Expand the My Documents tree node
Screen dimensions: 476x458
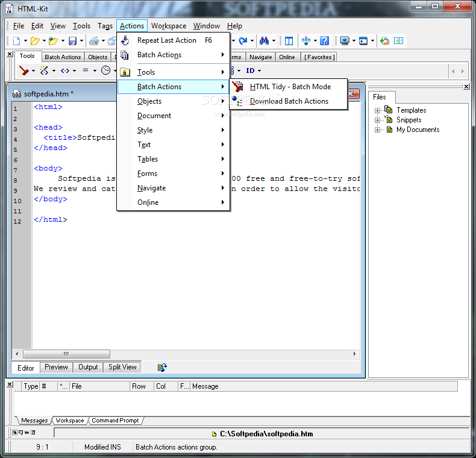377,130
